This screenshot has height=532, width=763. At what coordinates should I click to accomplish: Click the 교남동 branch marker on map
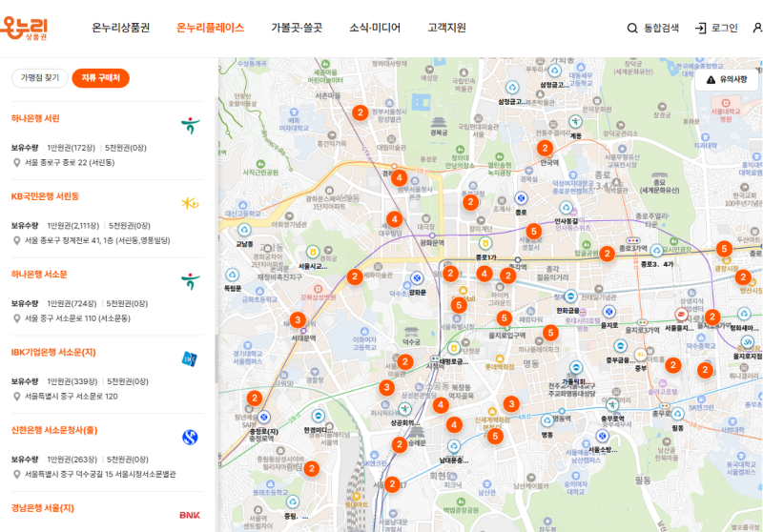pos(244,230)
